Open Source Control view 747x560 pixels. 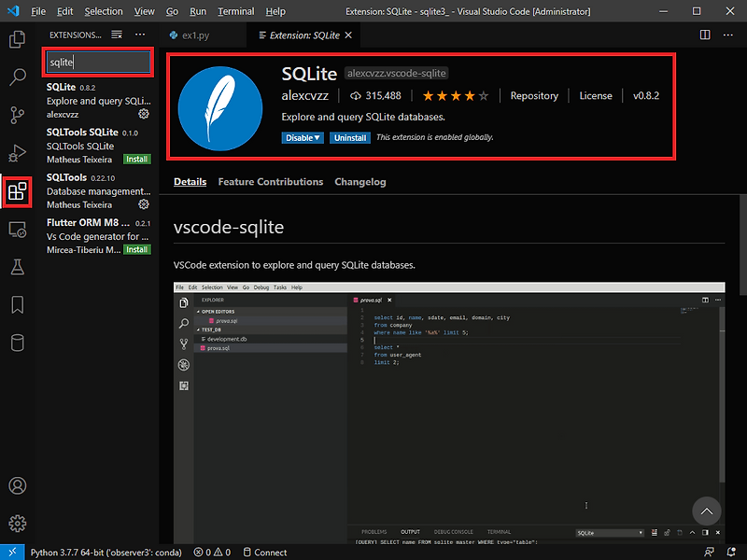(x=17, y=115)
